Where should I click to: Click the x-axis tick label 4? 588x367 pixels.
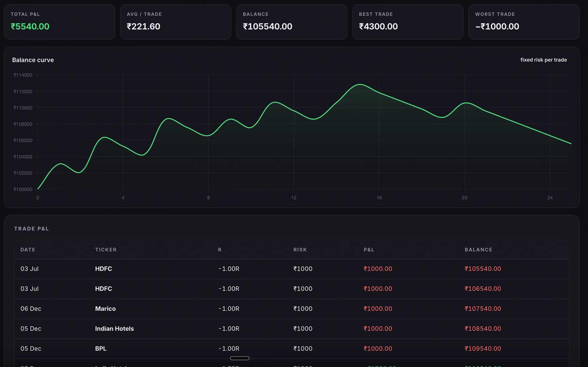click(x=123, y=198)
